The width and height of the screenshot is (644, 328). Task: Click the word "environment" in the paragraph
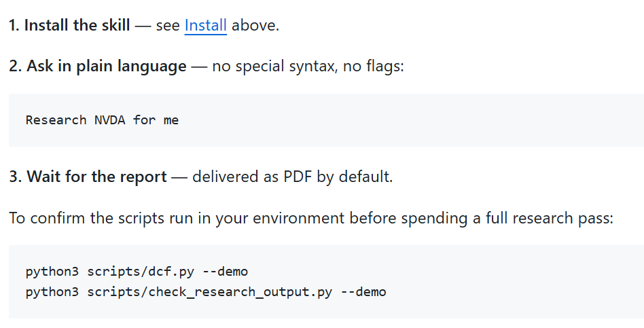tap(299, 218)
